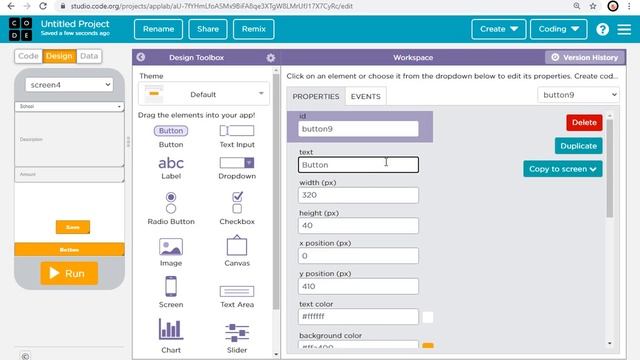The height and width of the screenshot is (360, 640).
Task: Select the wide orange Button in preview
Action: (x=69, y=249)
